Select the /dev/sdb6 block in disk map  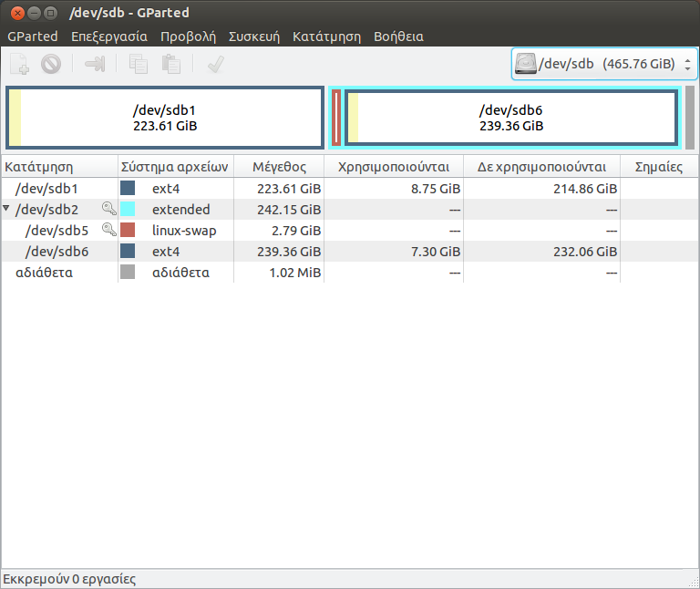pyautogui.click(x=511, y=118)
